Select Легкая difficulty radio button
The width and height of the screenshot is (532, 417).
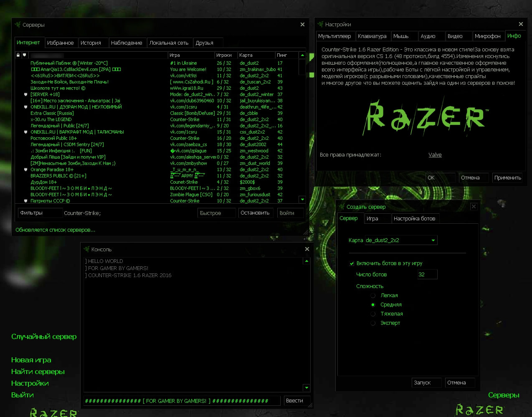pyautogui.click(x=373, y=296)
